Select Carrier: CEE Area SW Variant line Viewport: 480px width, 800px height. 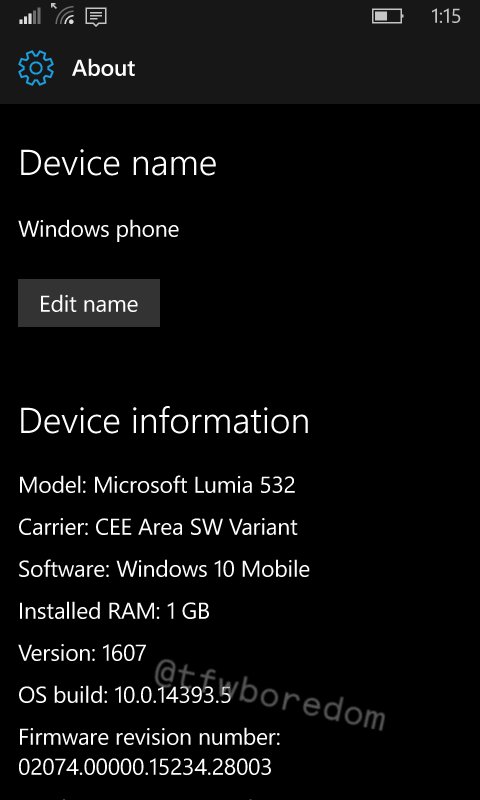click(158, 527)
